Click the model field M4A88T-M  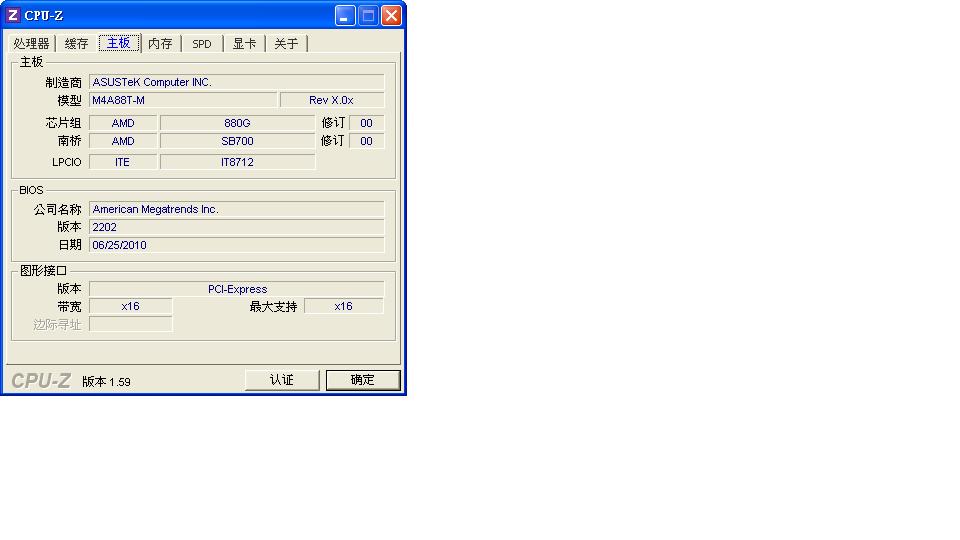click(x=183, y=100)
